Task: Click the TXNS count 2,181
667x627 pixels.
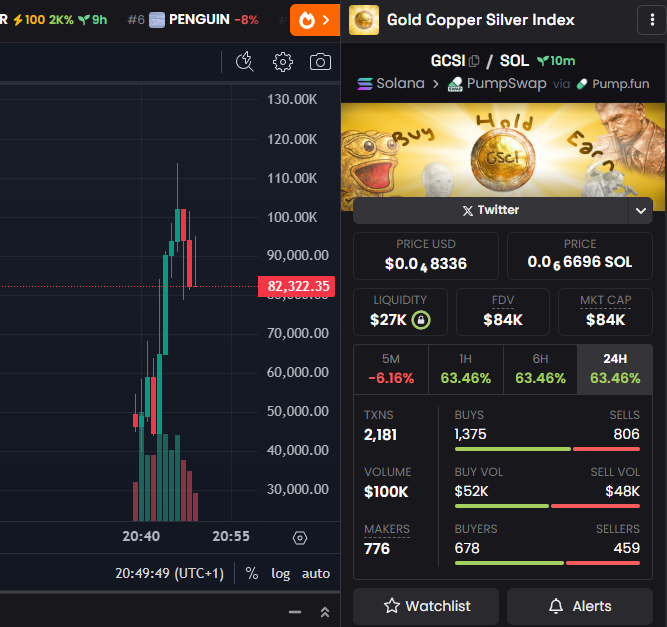Action: point(380,434)
